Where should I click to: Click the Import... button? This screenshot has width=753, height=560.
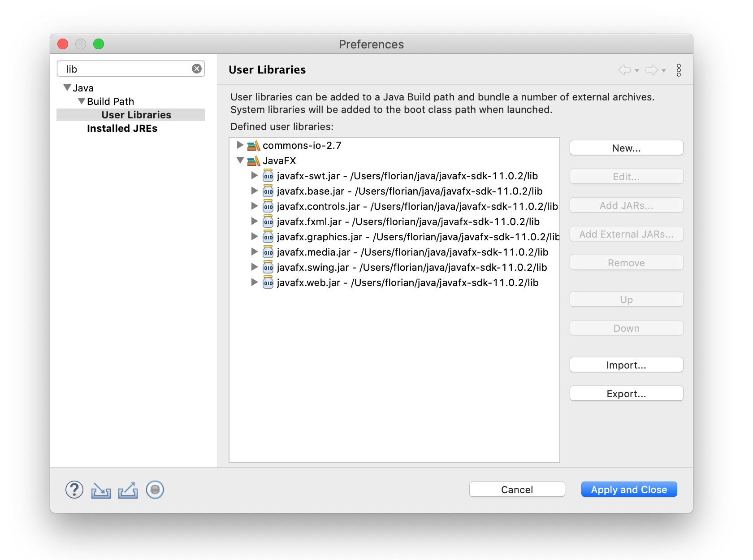(626, 365)
